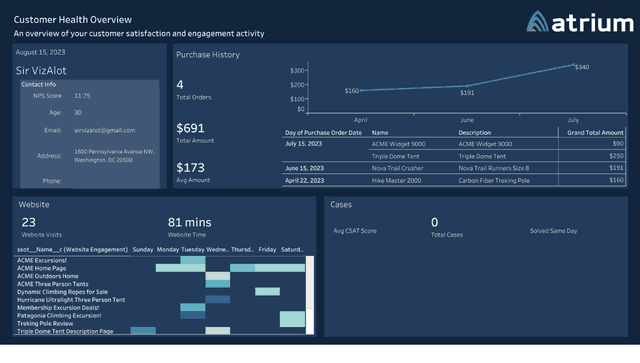Click the 23 Website Visits value
This screenshot has width=640, height=363.
pyautogui.click(x=29, y=222)
